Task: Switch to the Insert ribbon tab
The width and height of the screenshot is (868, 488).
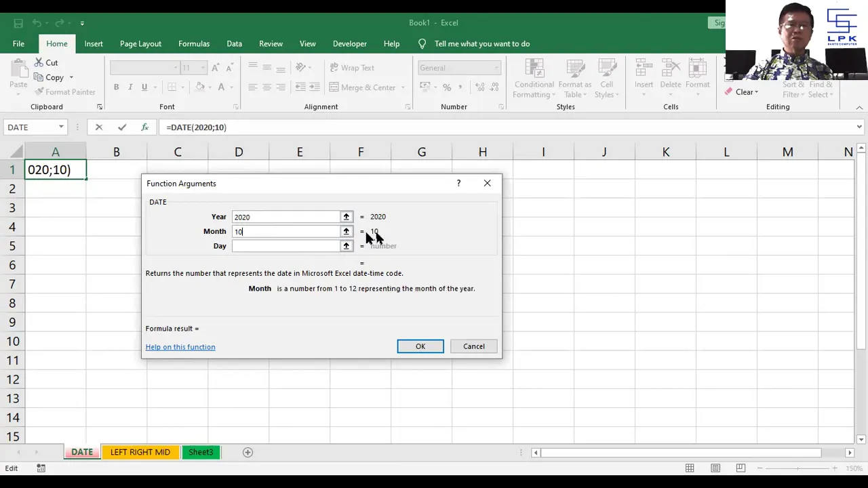Action: coord(94,43)
